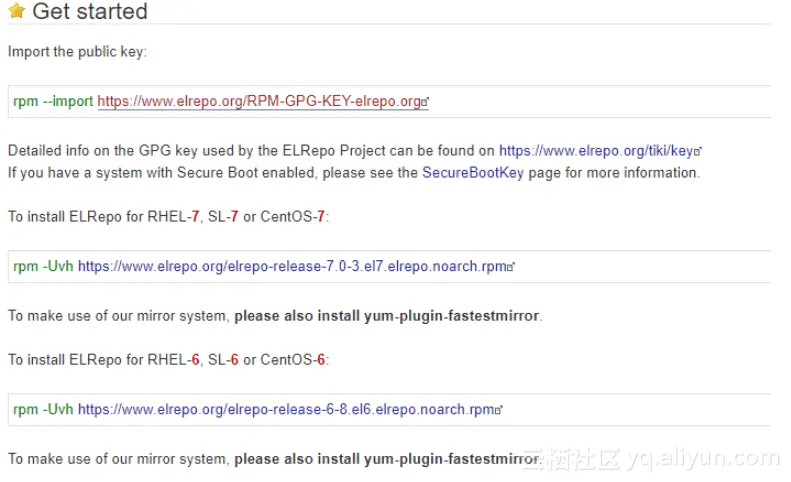The width and height of the screenshot is (791, 482).
Task: Click the green 'rpm --import' command text
Action: (x=53, y=101)
